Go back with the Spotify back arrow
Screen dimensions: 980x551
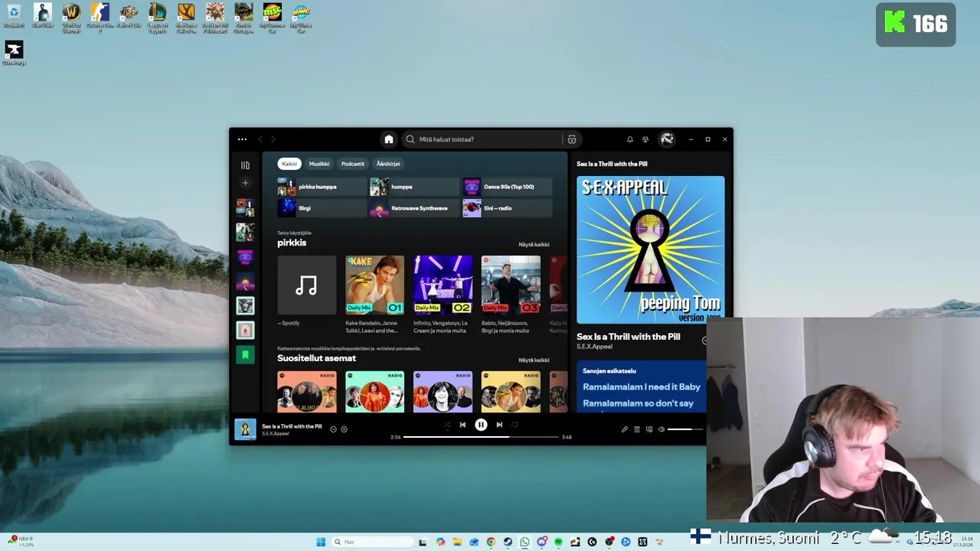tap(260, 139)
